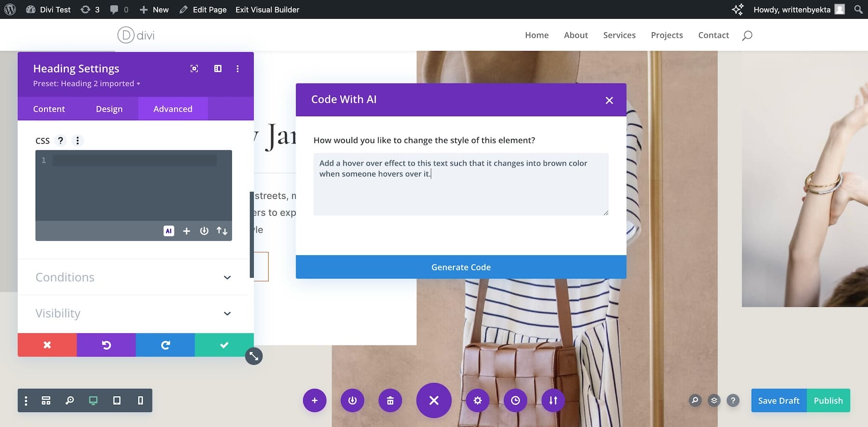
Task: Click inside the AI prompt text area
Action: (461, 193)
